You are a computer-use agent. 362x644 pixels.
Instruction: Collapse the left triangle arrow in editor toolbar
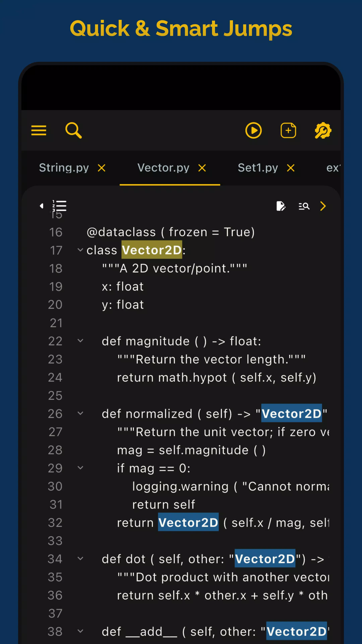[x=41, y=206]
